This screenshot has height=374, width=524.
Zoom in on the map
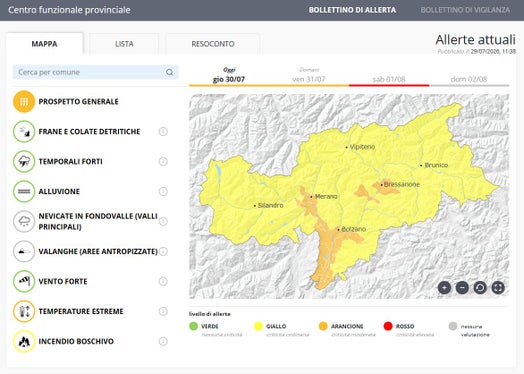(x=444, y=287)
